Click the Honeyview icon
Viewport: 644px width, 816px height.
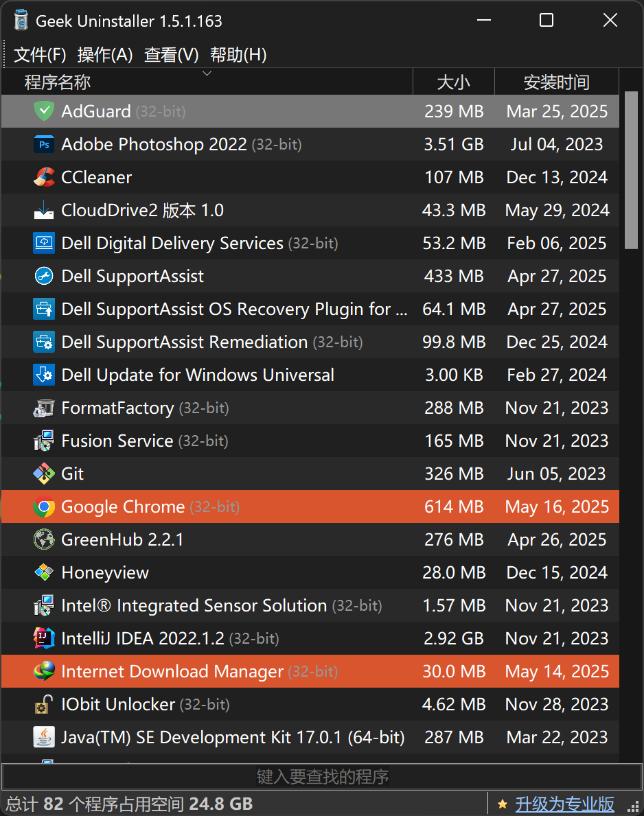(44, 572)
